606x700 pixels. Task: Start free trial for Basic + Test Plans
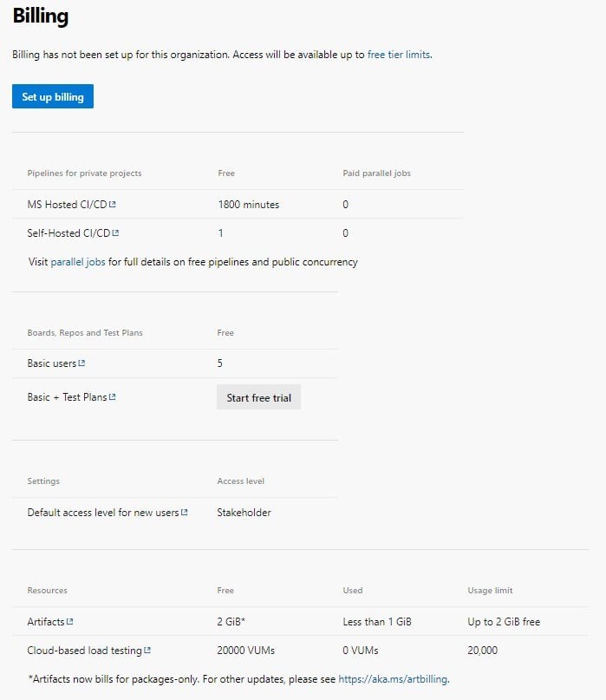tap(258, 398)
